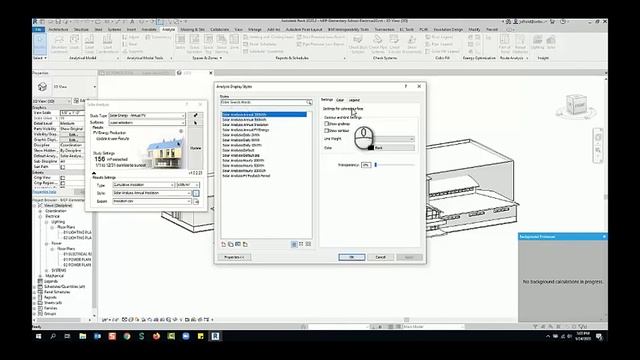640x360 pixels.
Task: Run Check Pipe Systems
Action: tap(378, 44)
